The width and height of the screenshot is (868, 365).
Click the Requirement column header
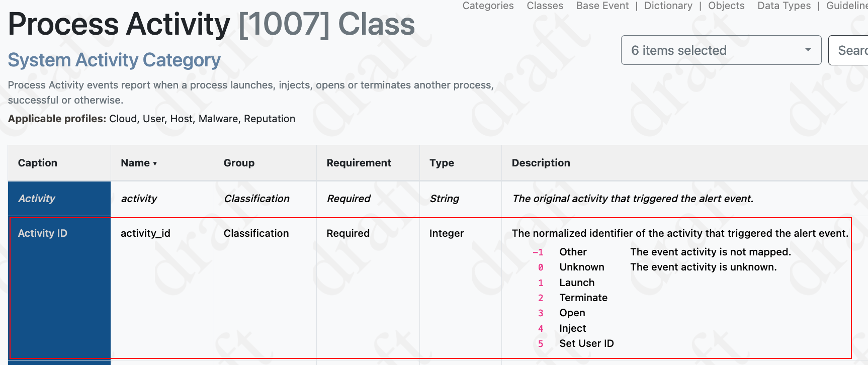(359, 163)
